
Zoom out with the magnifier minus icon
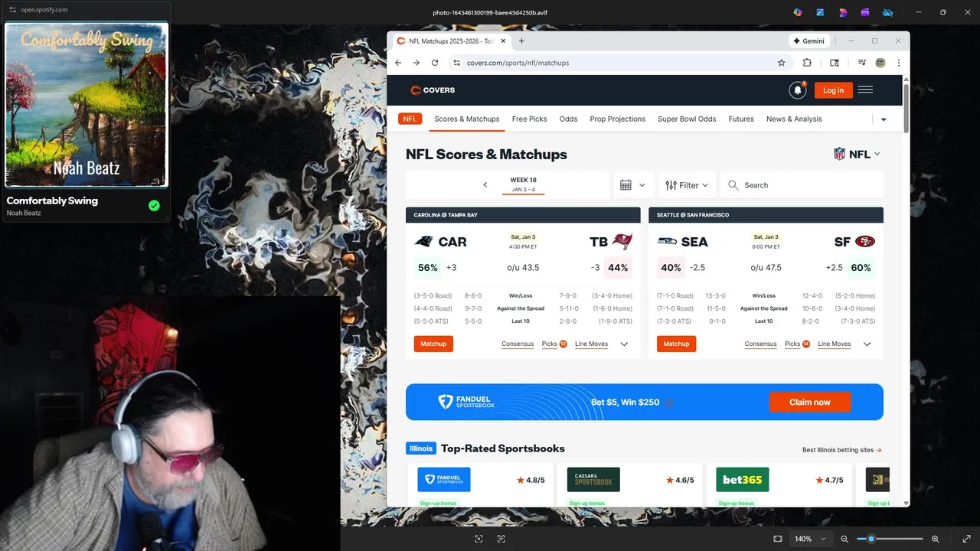tap(844, 539)
